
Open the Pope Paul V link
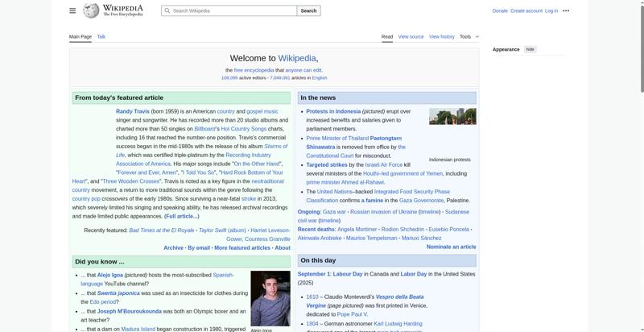coord(352,314)
